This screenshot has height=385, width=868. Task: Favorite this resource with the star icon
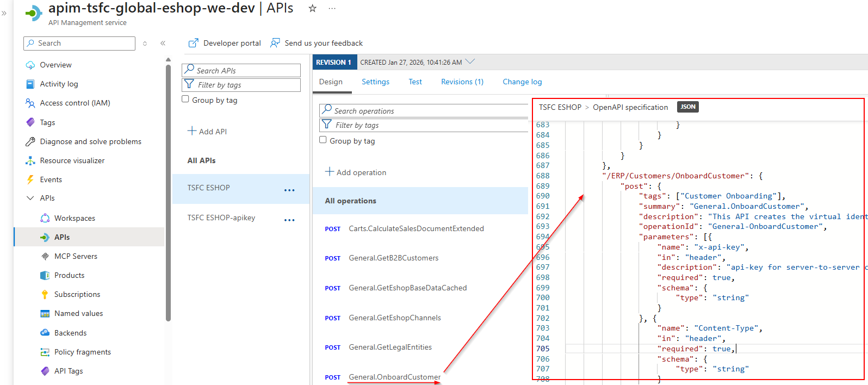click(313, 8)
